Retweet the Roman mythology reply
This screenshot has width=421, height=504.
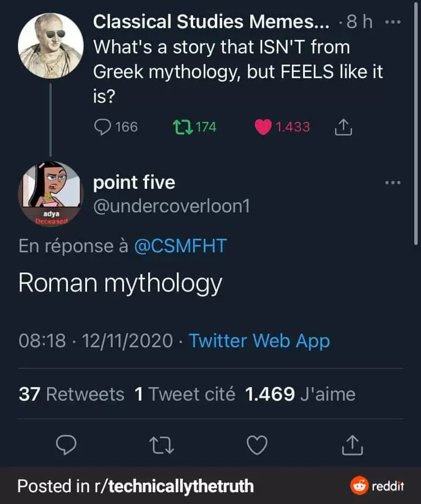(x=163, y=446)
